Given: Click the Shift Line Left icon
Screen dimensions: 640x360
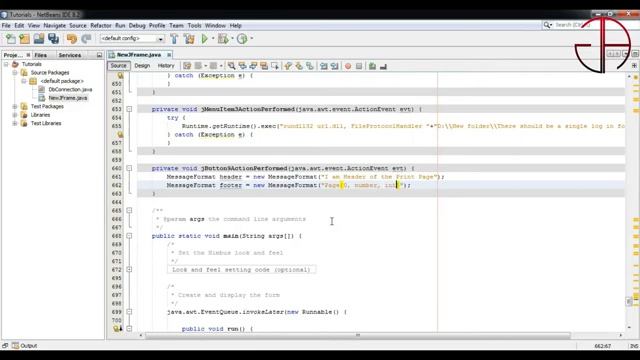Looking at the screenshot, I should 324,66.
